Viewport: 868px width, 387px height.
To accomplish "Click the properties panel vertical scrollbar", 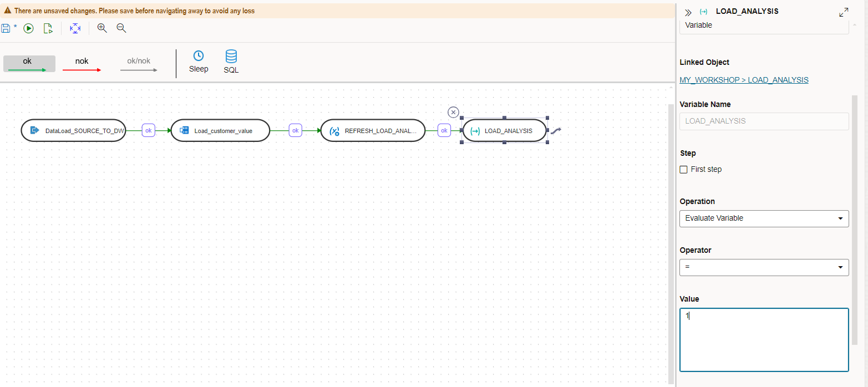I will (x=855, y=219).
